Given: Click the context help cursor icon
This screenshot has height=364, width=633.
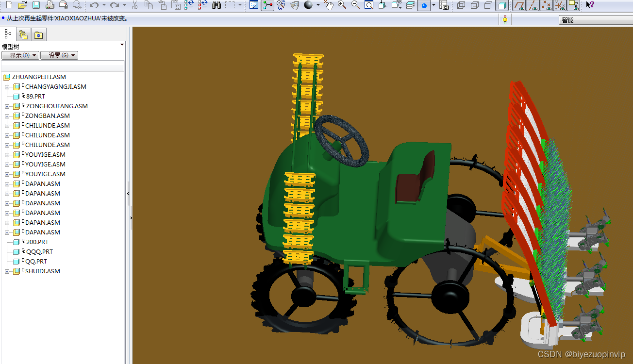Looking at the screenshot, I should (590, 5).
